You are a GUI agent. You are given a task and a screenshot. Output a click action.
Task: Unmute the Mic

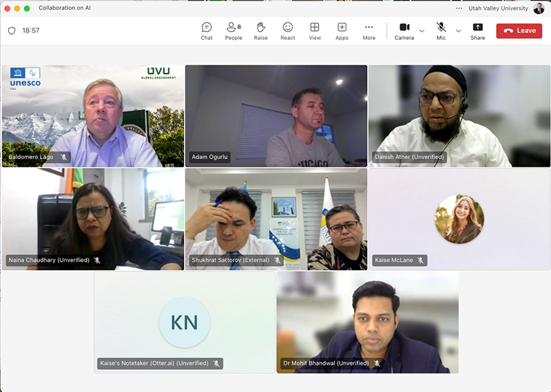[441, 30]
